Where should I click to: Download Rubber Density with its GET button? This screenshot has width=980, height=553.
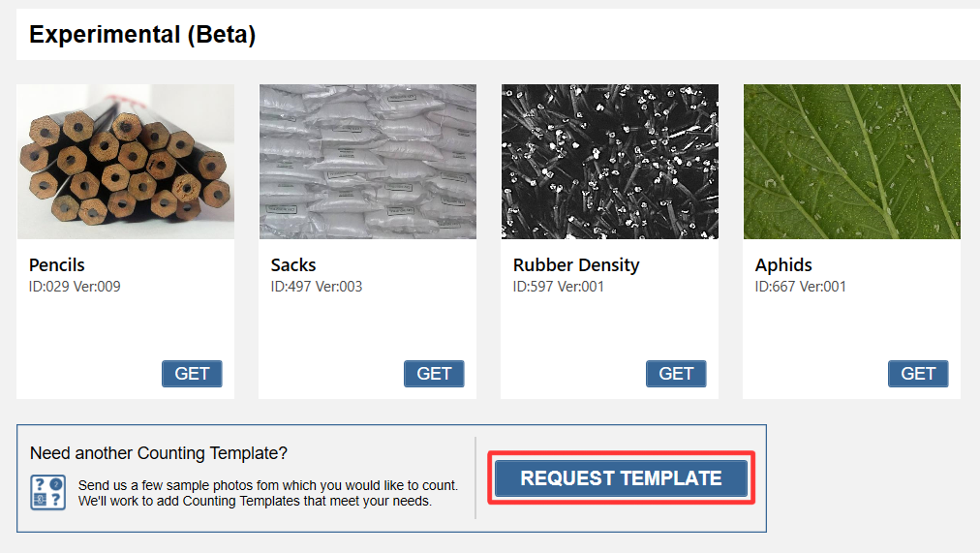coord(676,374)
